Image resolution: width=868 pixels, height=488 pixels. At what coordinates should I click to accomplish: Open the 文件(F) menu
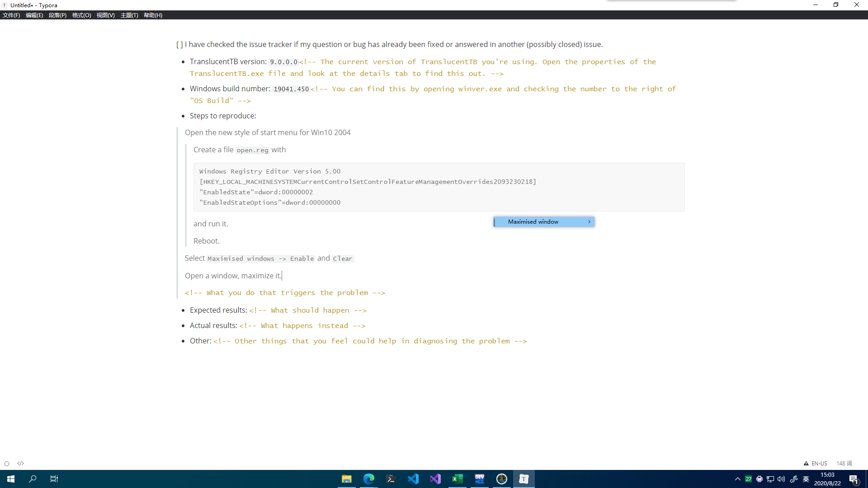click(x=11, y=15)
